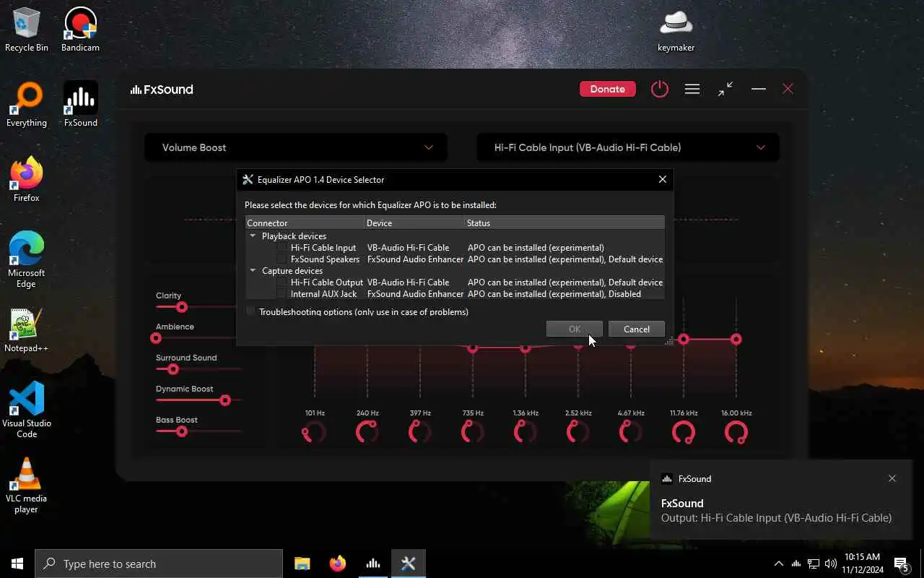Check the Hi-Fi Cable Input device checkbox
The height and width of the screenshot is (578, 924).
[282, 248]
